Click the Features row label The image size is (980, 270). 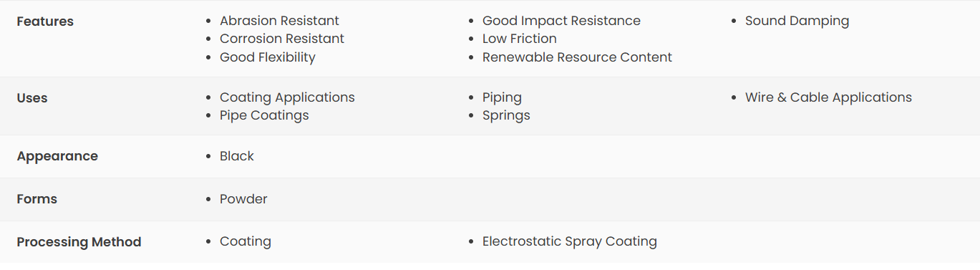click(x=45, y=21)
